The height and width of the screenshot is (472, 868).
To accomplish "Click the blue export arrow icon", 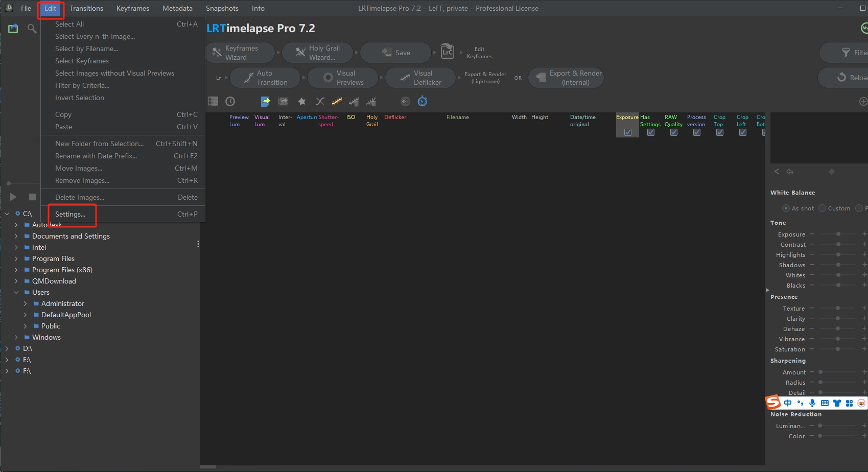I will point(266,102).
